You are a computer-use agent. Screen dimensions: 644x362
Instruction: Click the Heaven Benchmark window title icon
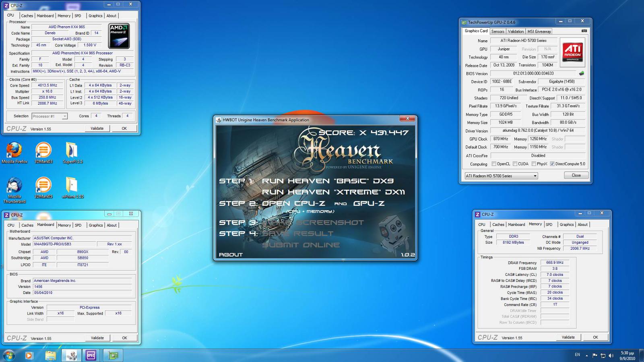coord(219,120)
